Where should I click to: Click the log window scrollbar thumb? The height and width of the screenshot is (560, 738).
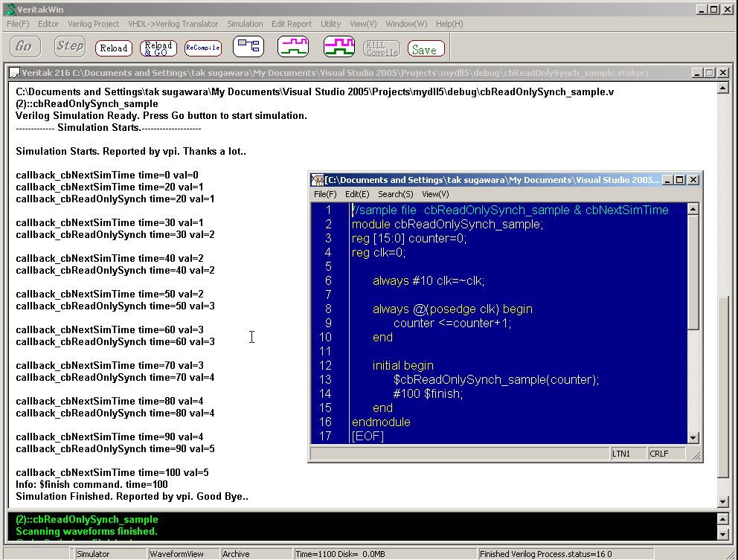tap(723, 387)
